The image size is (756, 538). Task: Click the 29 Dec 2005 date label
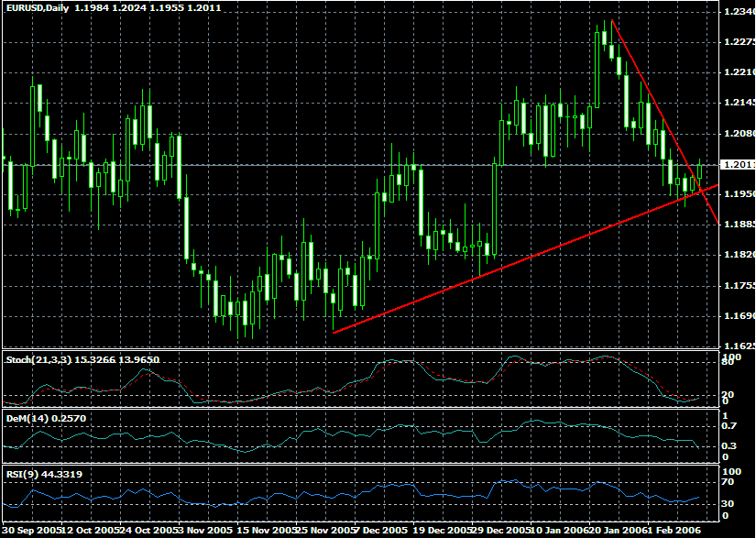(x=501, y=530)
